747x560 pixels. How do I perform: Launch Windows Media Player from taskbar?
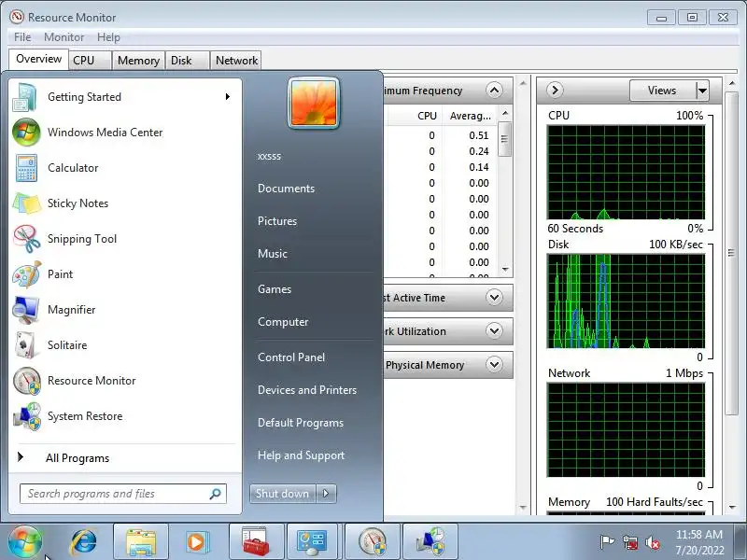pos(196,542)
